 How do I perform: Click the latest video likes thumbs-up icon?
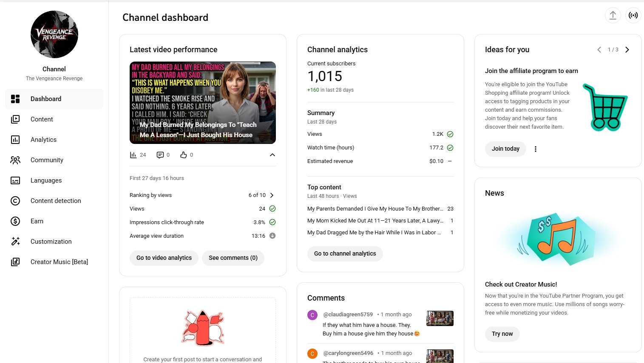pos(183,155)
